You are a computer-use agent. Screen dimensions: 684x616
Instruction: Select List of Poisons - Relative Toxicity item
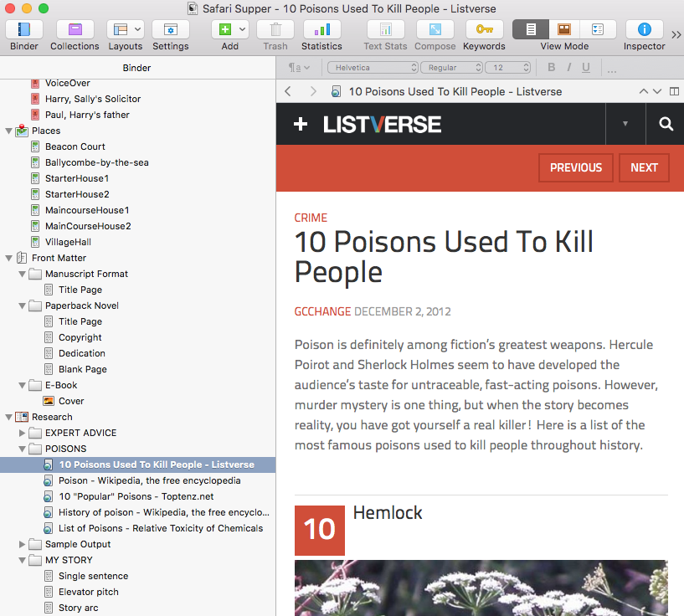click(x=161, y=528)
